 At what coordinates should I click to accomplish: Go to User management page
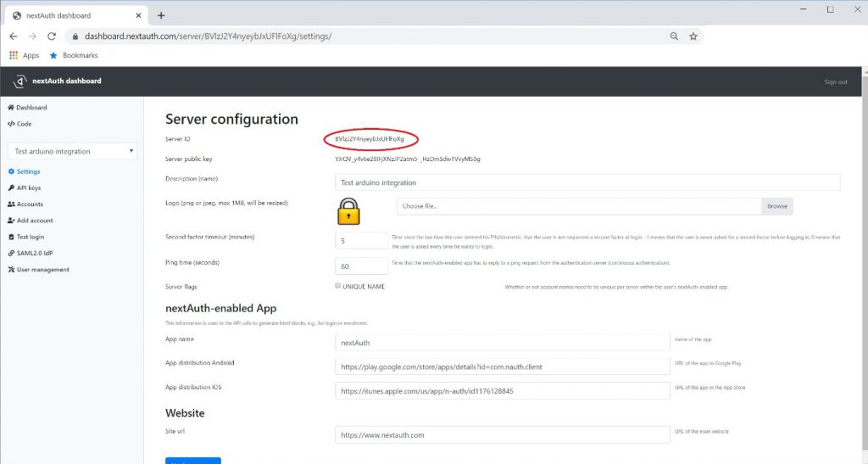pyautogui.click(x=43, y=270)
